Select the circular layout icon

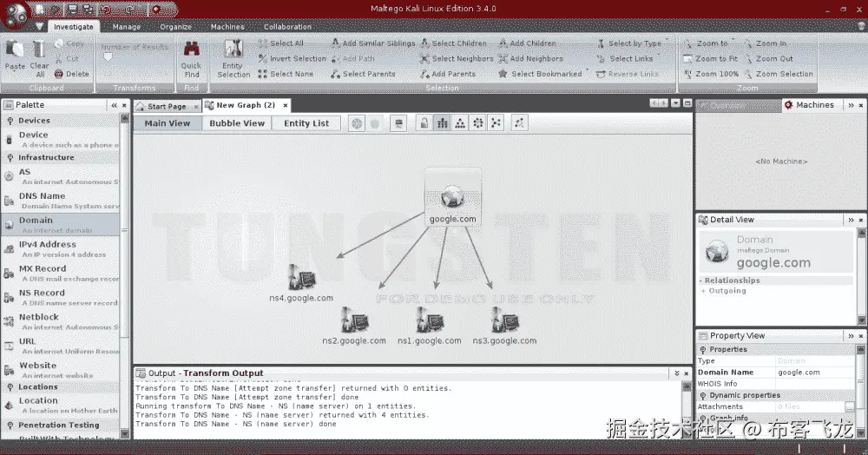pos(478,123)
